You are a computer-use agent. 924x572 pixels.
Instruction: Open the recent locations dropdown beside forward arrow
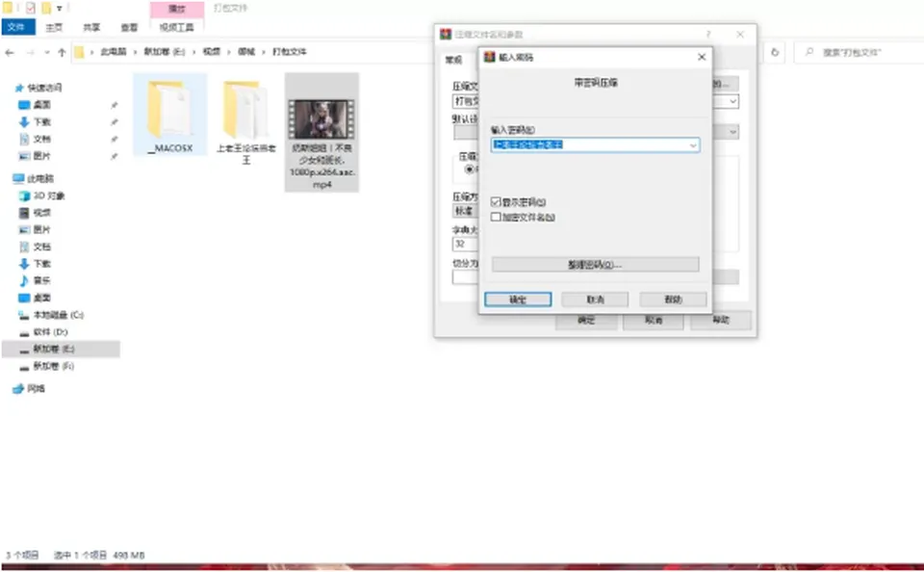tap(46, 53)
